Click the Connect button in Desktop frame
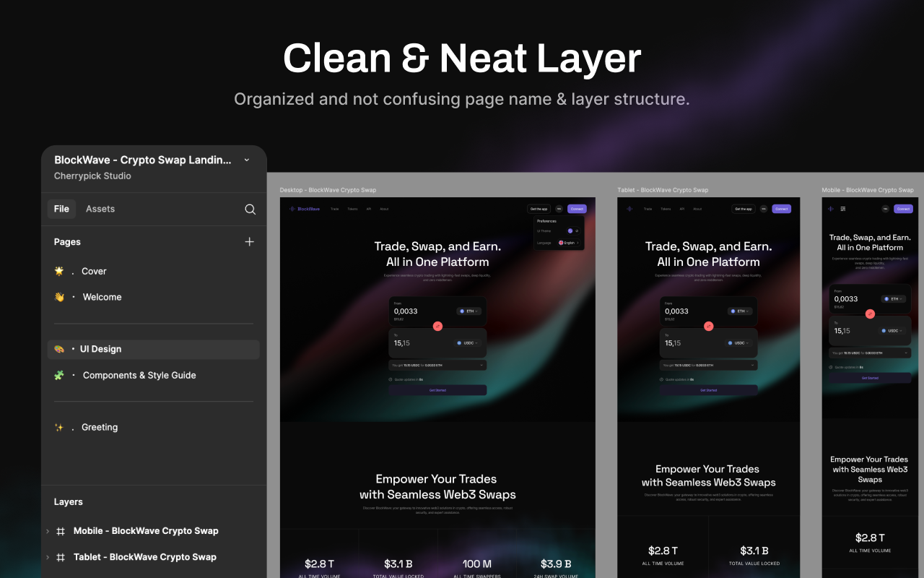 (576, 209)
